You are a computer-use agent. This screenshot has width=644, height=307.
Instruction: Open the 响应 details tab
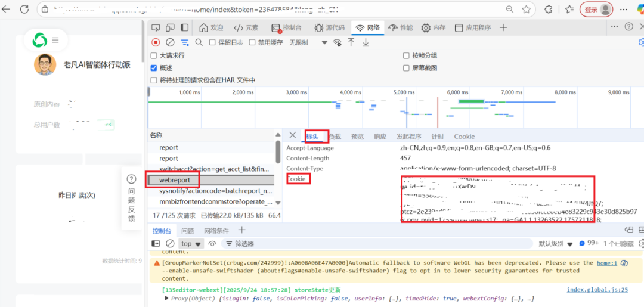click(x=380, y=137)
